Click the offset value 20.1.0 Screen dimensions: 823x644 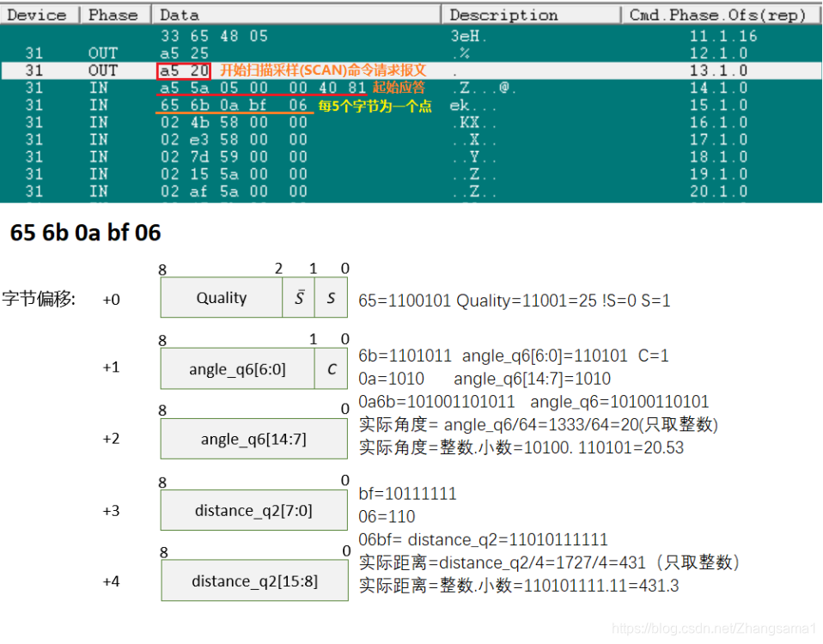point(718,191)
